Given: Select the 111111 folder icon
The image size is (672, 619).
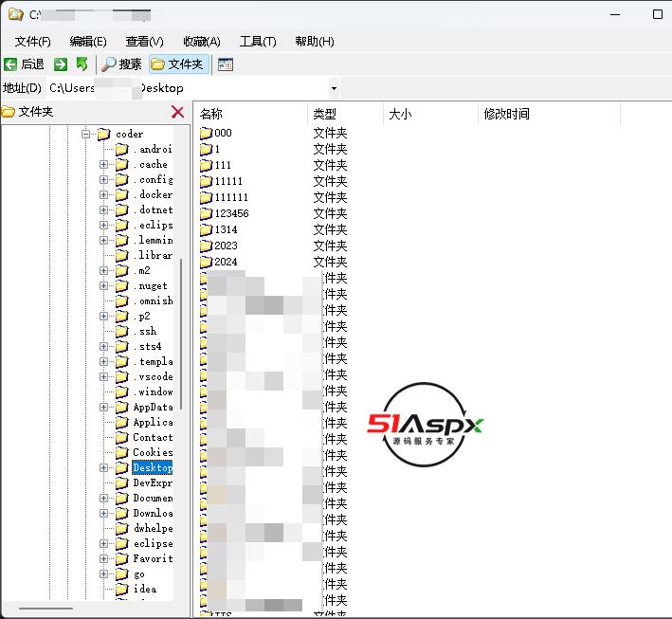Looking at the screenshot, I should click(206, 197).
